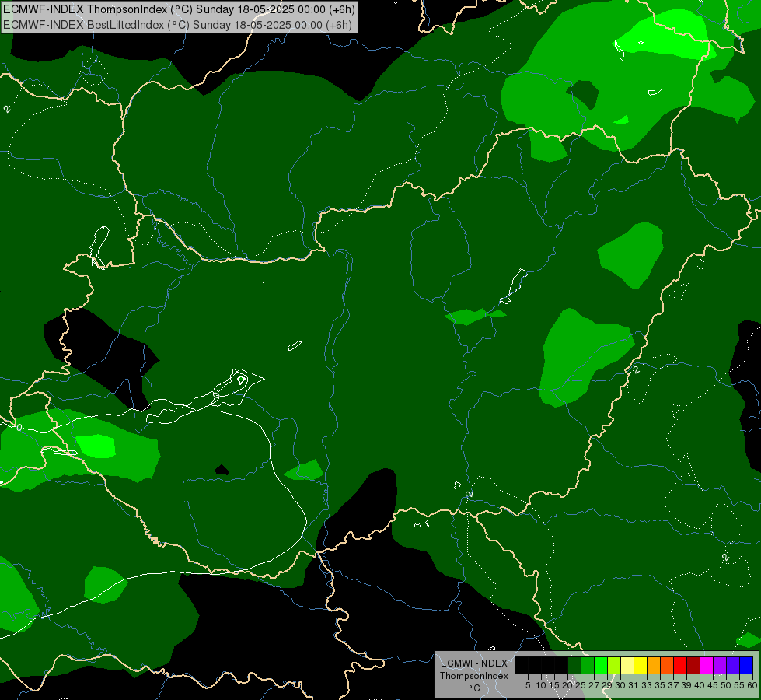Click the BestLiftedIndex title line at top
This screenshot has width=761, height=700.
pyautogui.click(x=177, y=25)
